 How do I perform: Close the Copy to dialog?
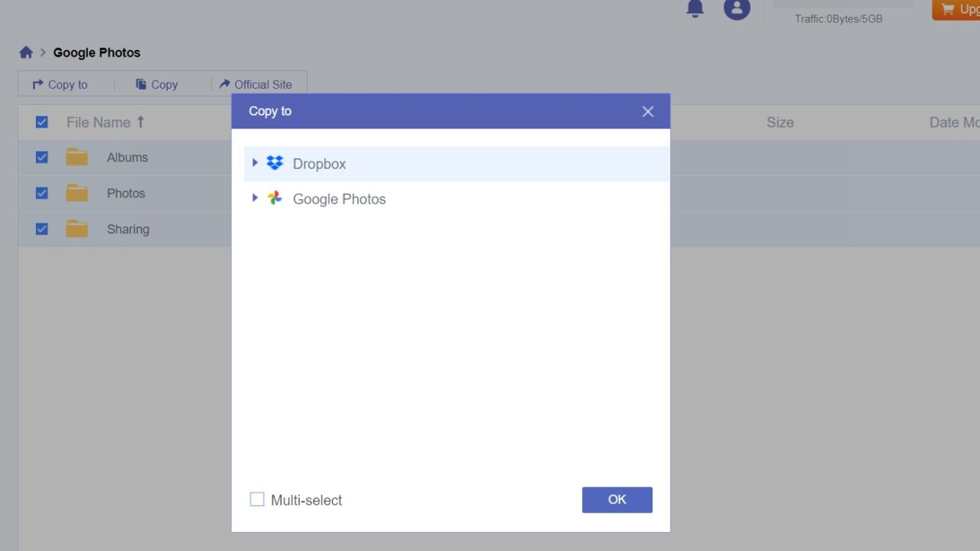pos(648,112)
